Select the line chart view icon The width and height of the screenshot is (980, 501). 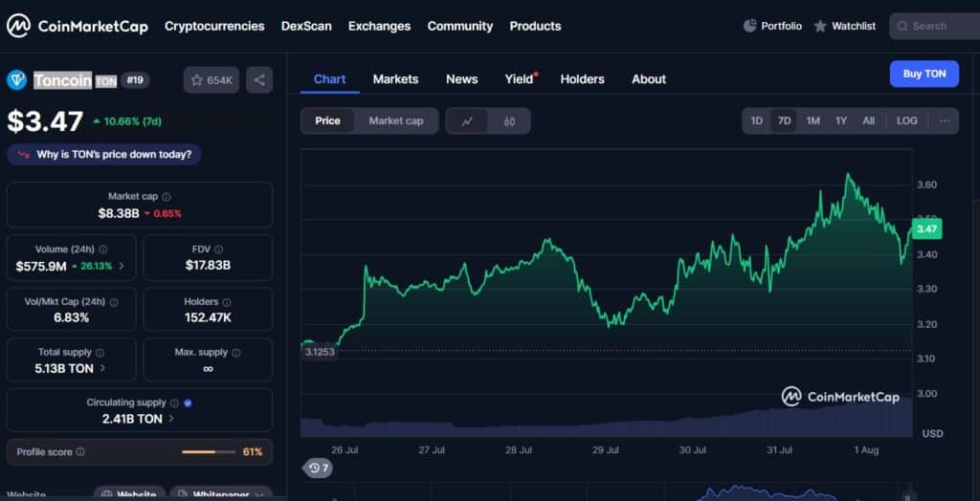[x=467, y=121]
